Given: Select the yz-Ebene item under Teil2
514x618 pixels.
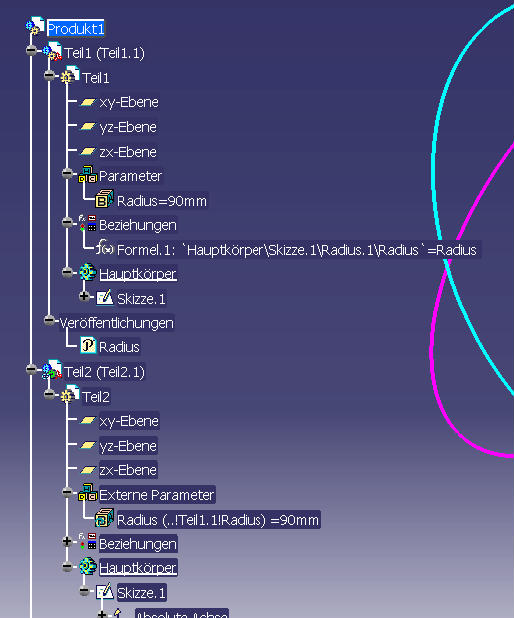Looking at the screenshot, I should [x=128, y=446].
